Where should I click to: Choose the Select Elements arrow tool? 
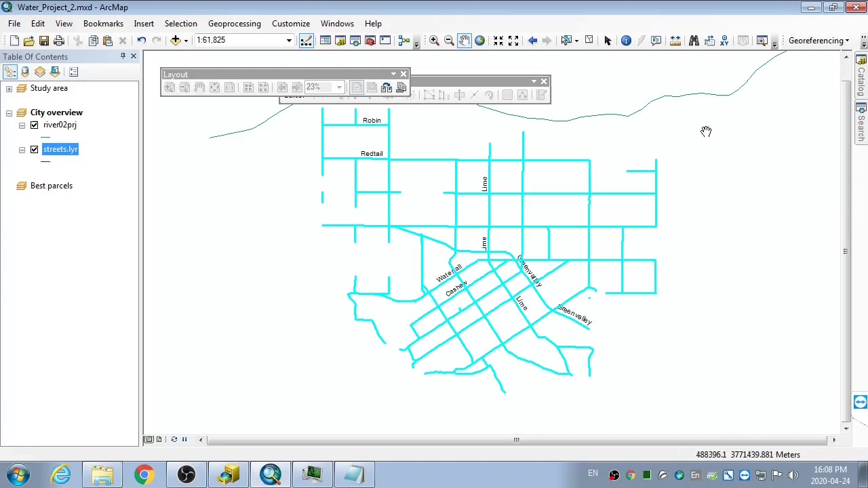pyautogui.click(x=608, y=41)
